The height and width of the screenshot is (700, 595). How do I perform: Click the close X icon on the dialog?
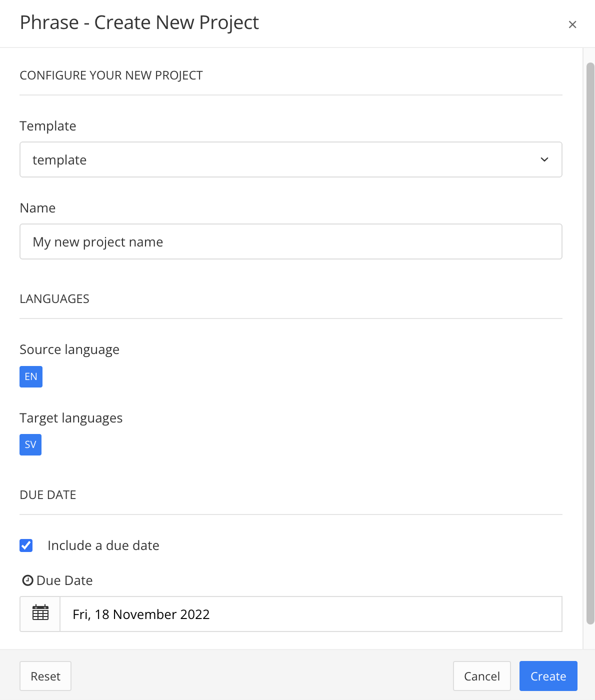[572, 24]
